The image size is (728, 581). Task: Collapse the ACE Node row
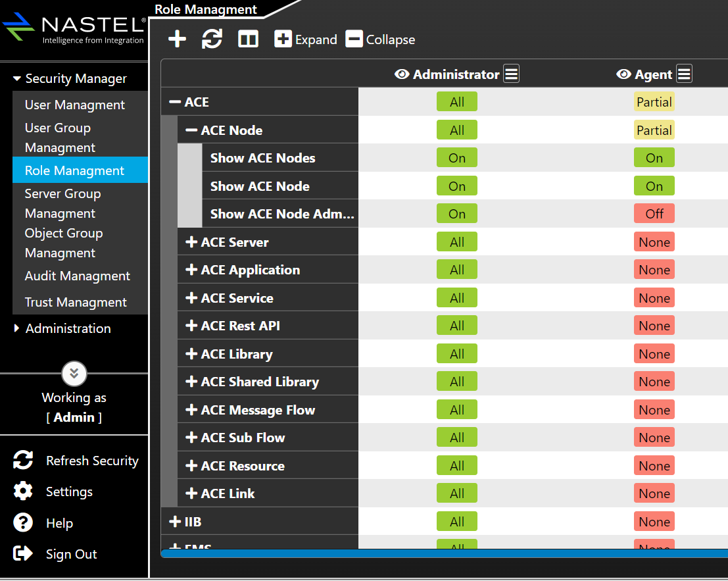point(191,130)
